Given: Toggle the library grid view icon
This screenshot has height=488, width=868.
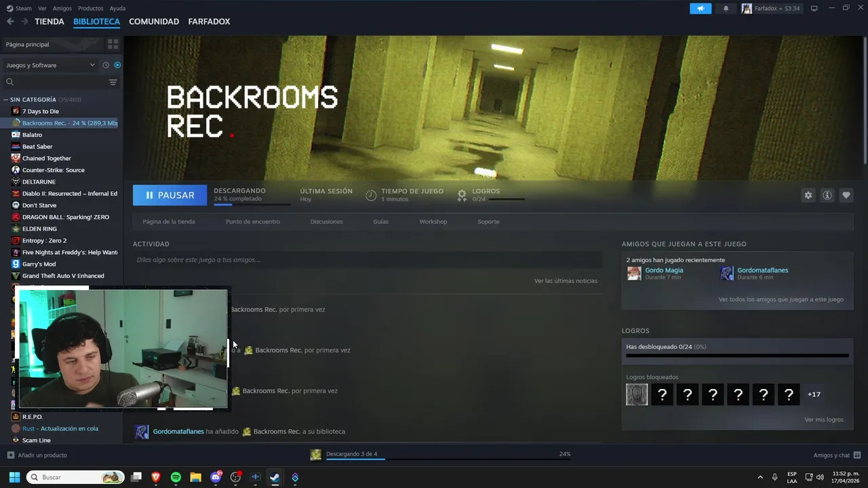Looking at the screenshot, I should pos(113,44).
